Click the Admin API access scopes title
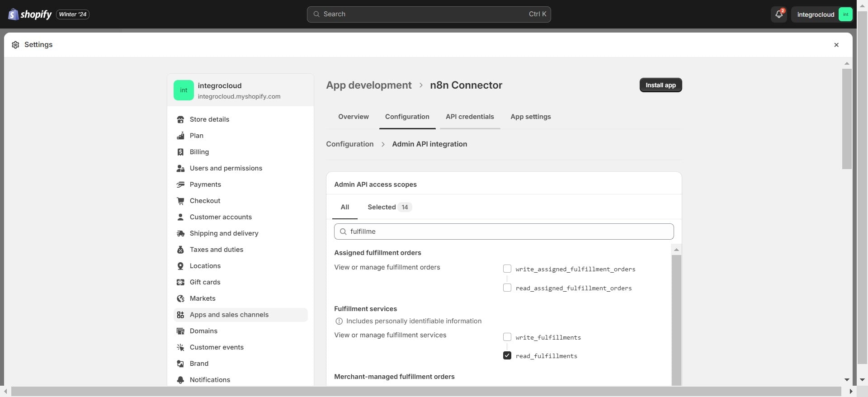The height and width of the screenshot is (397, 868). (x=375, y=184)
